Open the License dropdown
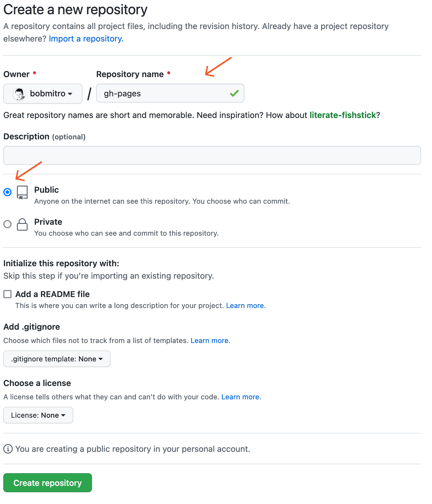Image resolution: width=432 pixels, height=504 pixels. tap(38, 415)
